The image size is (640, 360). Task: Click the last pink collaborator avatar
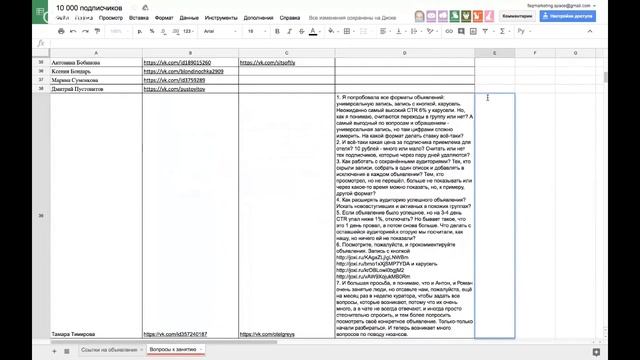[x=489, y=16]
